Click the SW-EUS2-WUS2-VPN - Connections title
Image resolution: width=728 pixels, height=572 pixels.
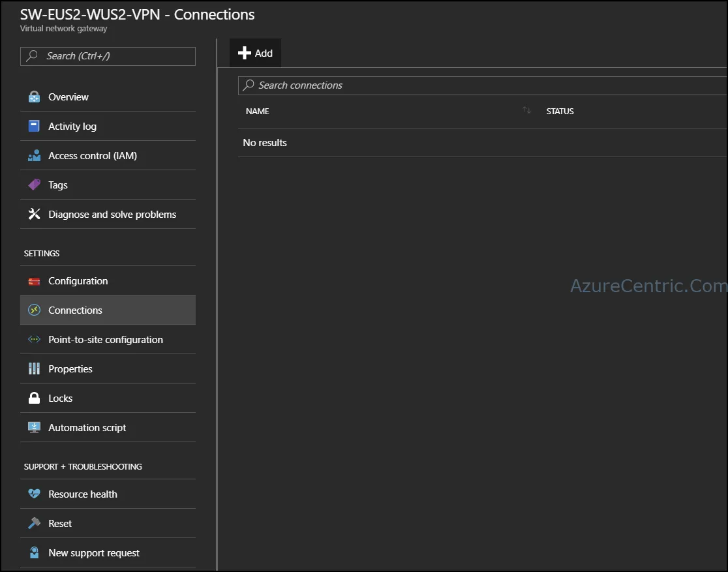(138, 14)
